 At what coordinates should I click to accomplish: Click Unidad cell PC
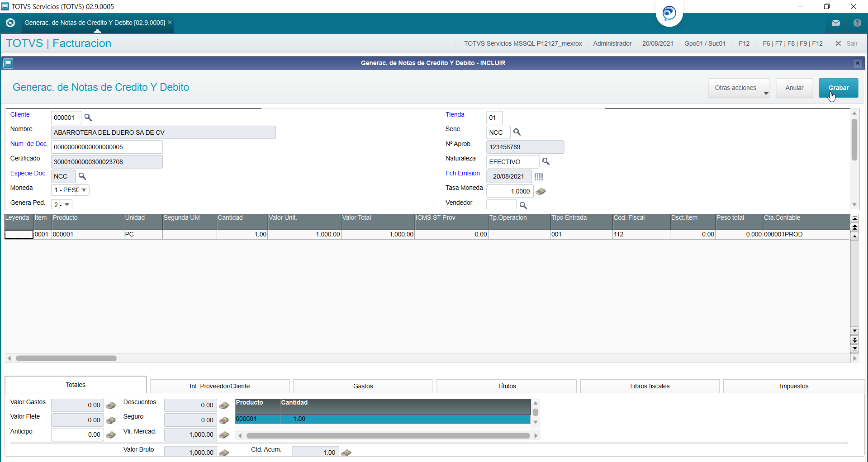click(143, 234)
